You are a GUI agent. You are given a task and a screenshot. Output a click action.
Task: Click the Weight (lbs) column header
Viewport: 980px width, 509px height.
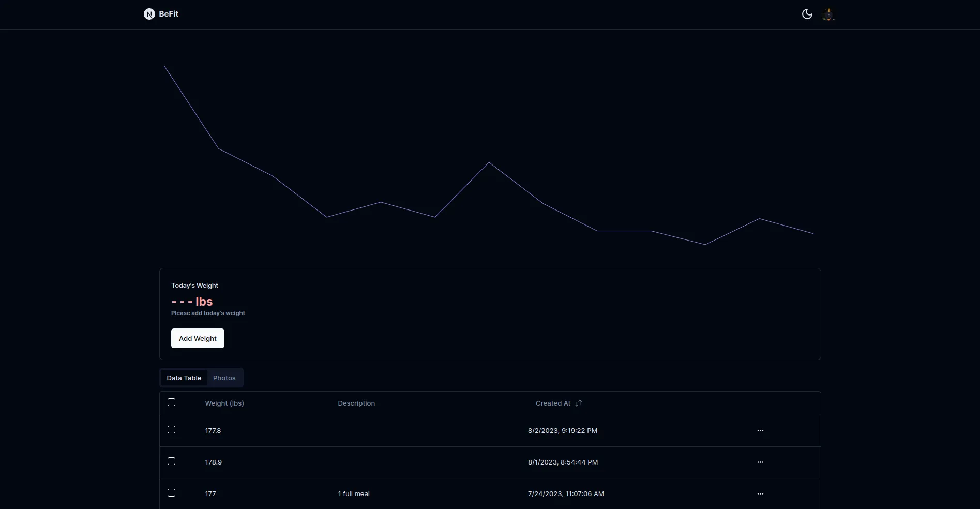click(x=224, y=403)
